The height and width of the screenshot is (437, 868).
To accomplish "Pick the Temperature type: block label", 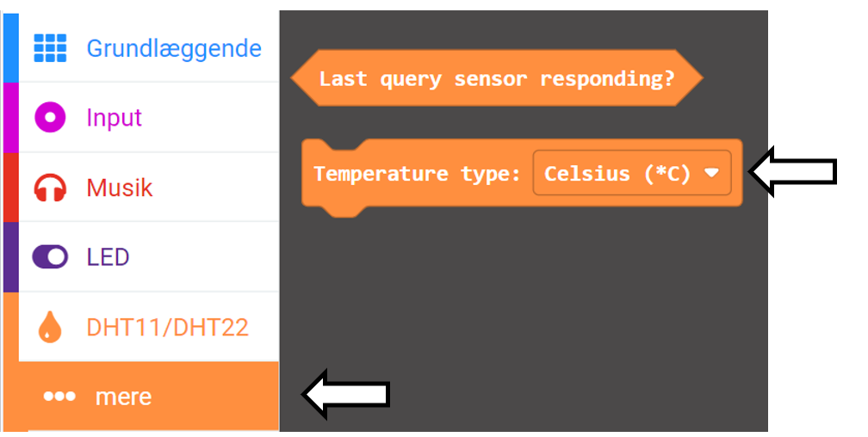I will pyautogui.click(x=417, y=174).
